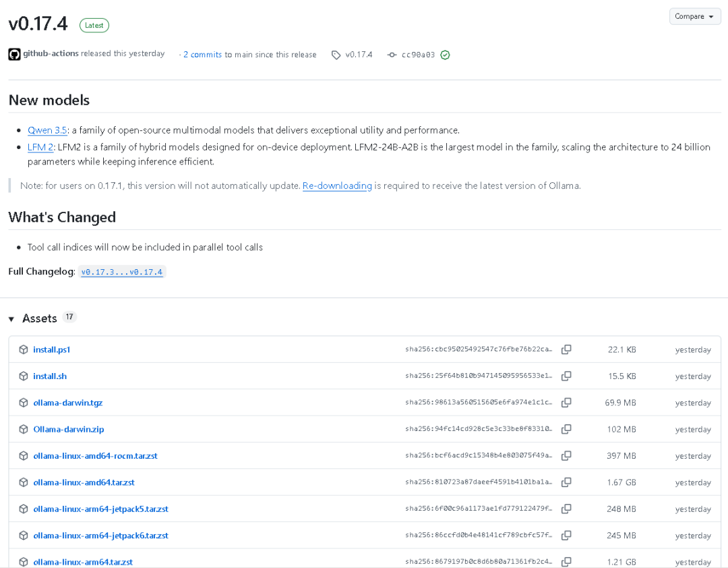
Task: Click the github-actions avatar icon
Action: coord(14,55)
